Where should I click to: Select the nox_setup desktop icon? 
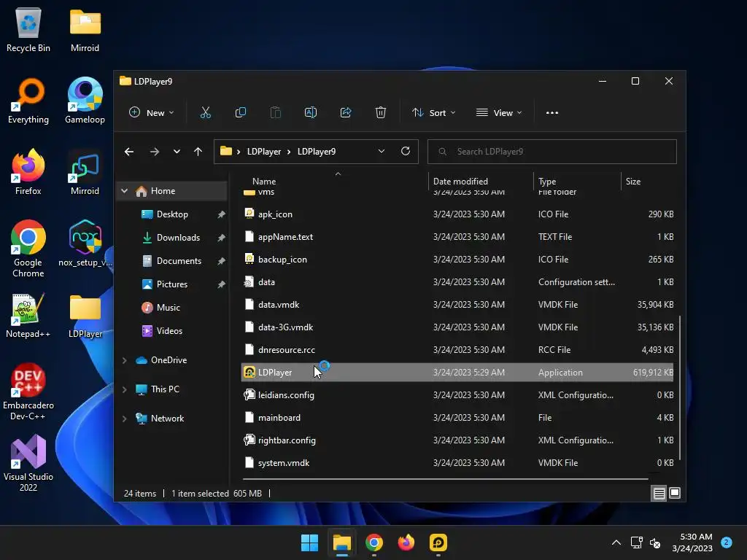pos(85,244)
